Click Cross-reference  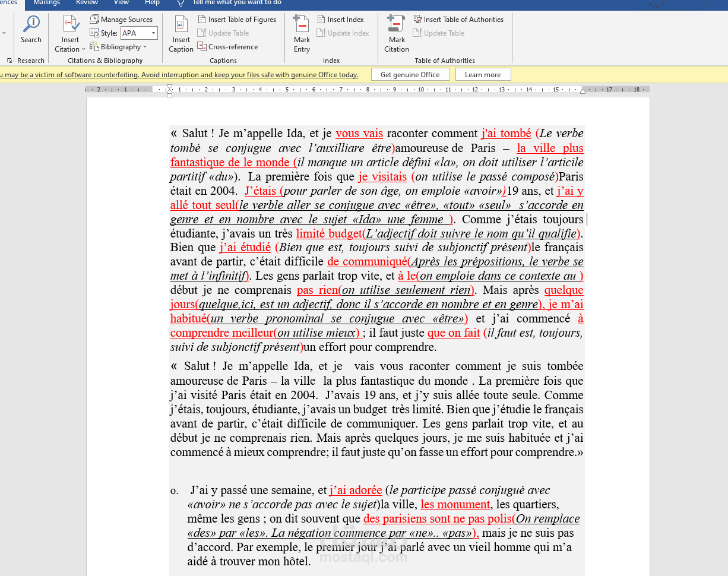coord(227,47)
